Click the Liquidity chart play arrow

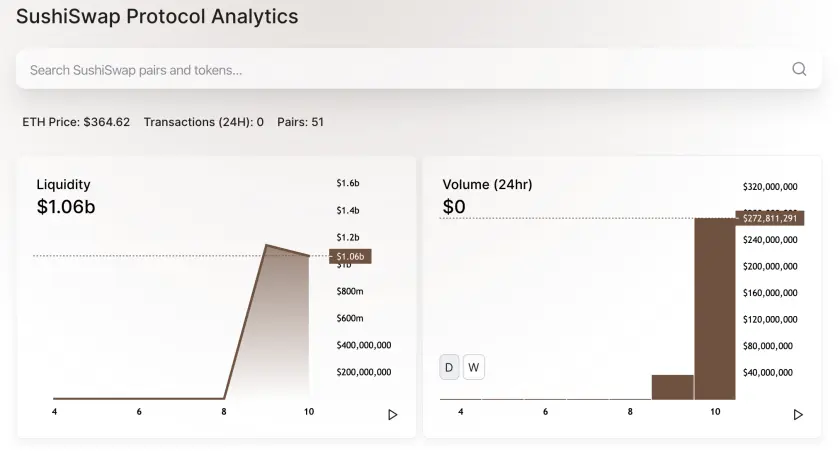(x=393, y=415)
